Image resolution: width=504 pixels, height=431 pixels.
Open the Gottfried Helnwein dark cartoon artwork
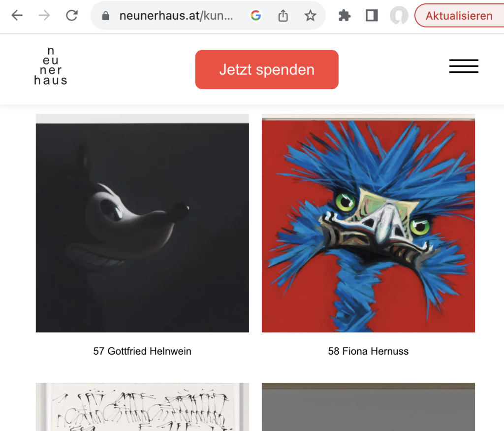142,223
